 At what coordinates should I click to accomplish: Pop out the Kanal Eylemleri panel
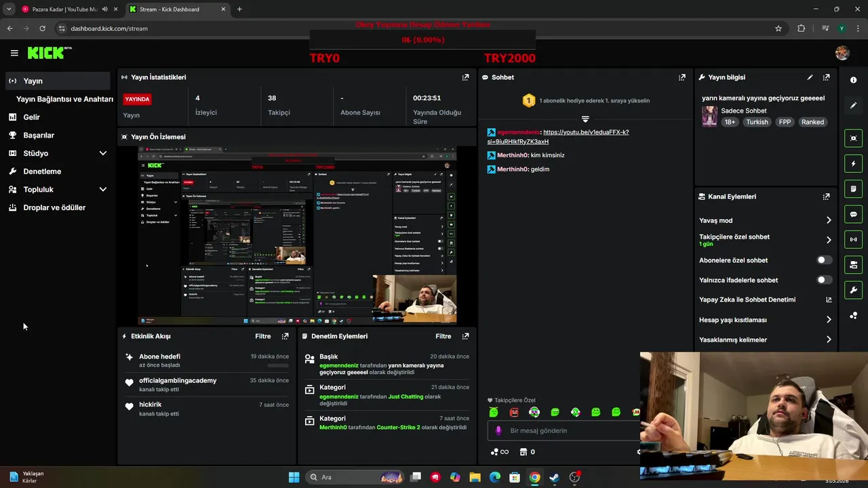click(x=826, y=197)
